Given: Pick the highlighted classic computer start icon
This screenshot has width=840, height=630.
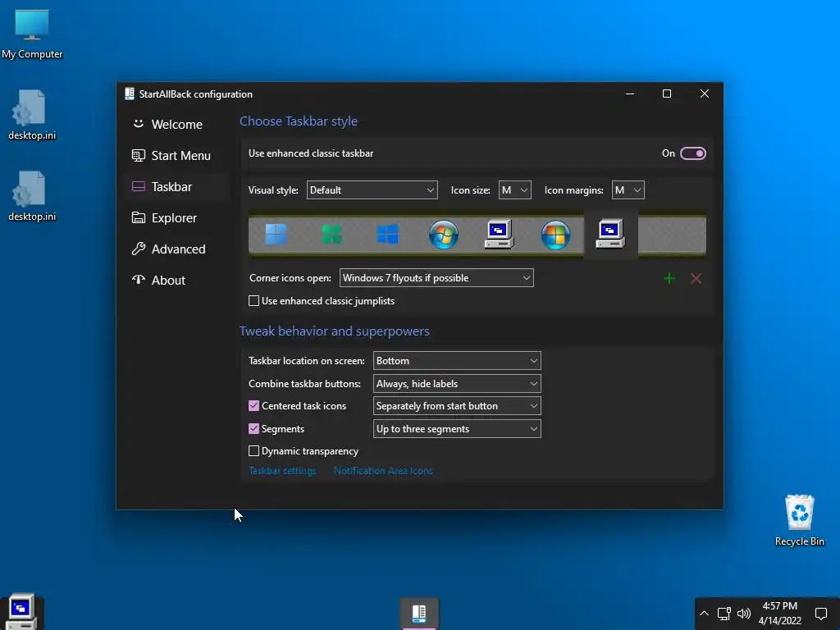Looking at the screenshot, I should [x=610, y=234].
